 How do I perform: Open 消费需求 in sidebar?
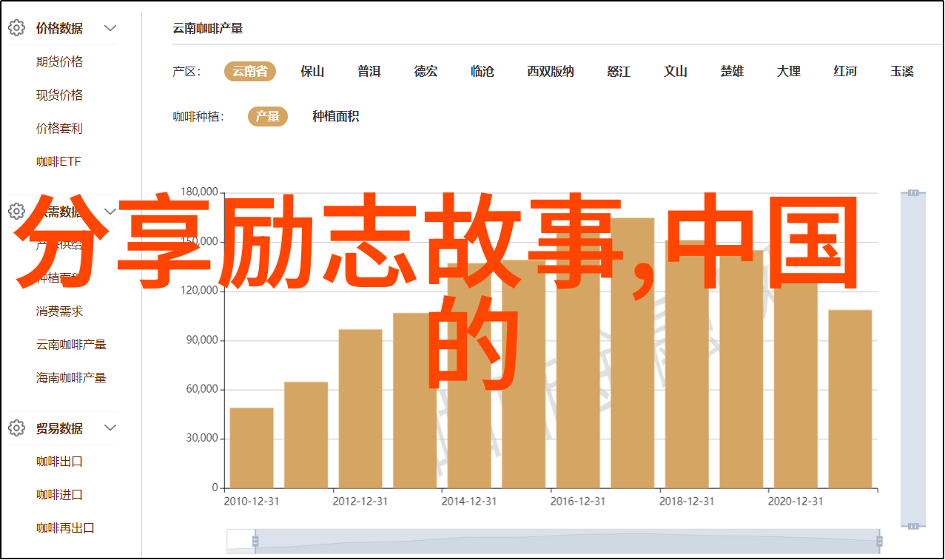[60, 311]
